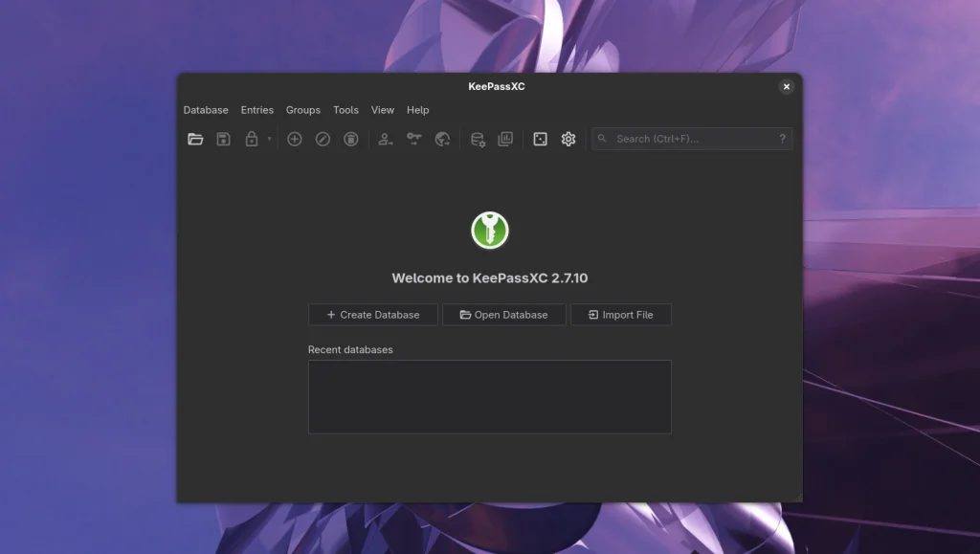
Task: View database reports
Action: point(505,139)
